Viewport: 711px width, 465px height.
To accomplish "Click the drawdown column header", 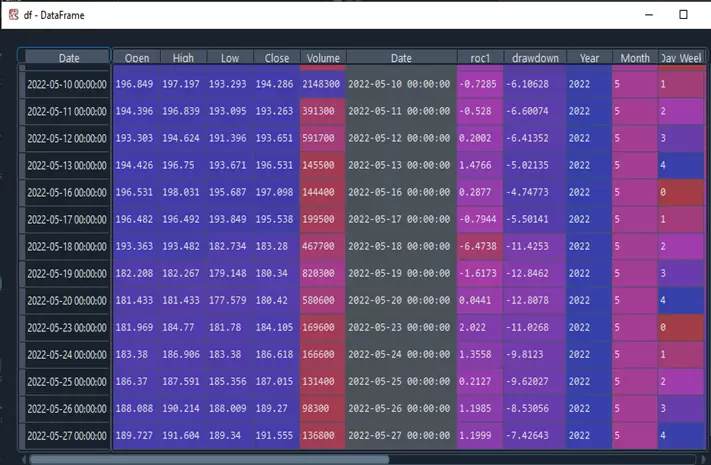I will point(535,58).
